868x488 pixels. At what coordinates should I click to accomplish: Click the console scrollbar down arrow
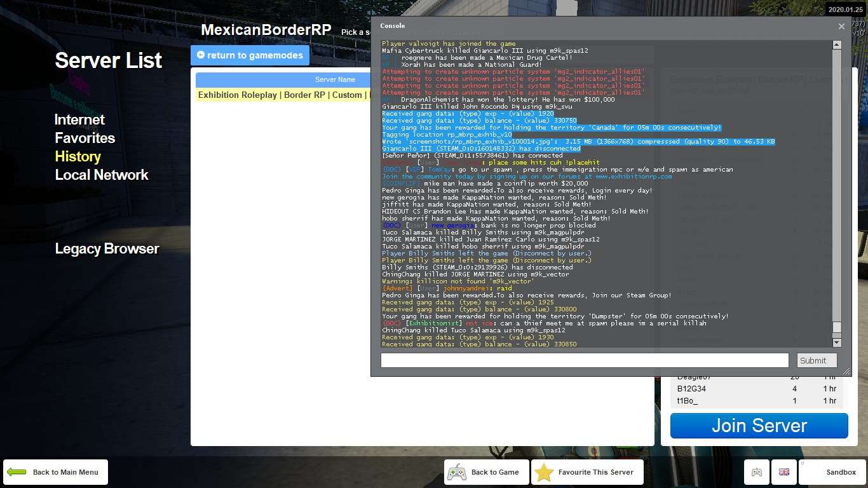pyautogui.click(x=837, y=342)
